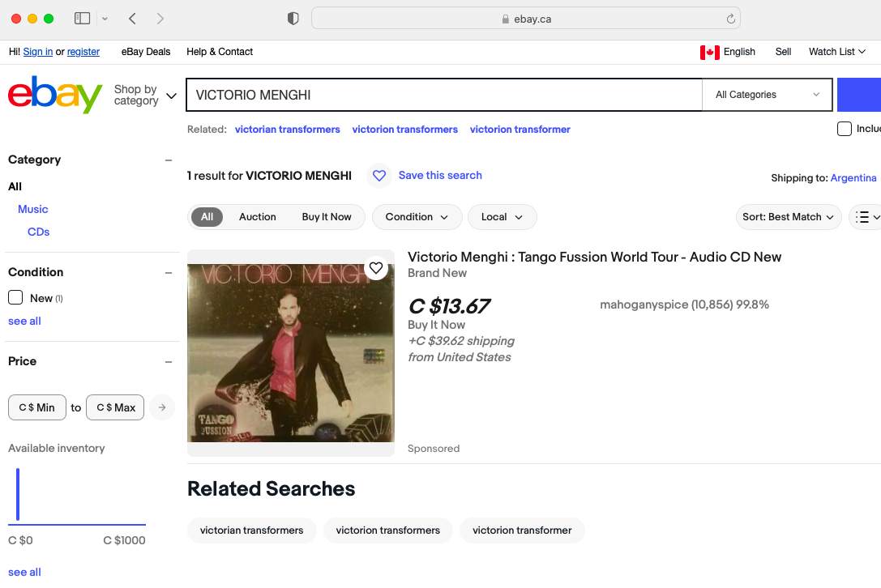Click Sell in top navigation
This screenshot has width=881, height=588.
783,52
